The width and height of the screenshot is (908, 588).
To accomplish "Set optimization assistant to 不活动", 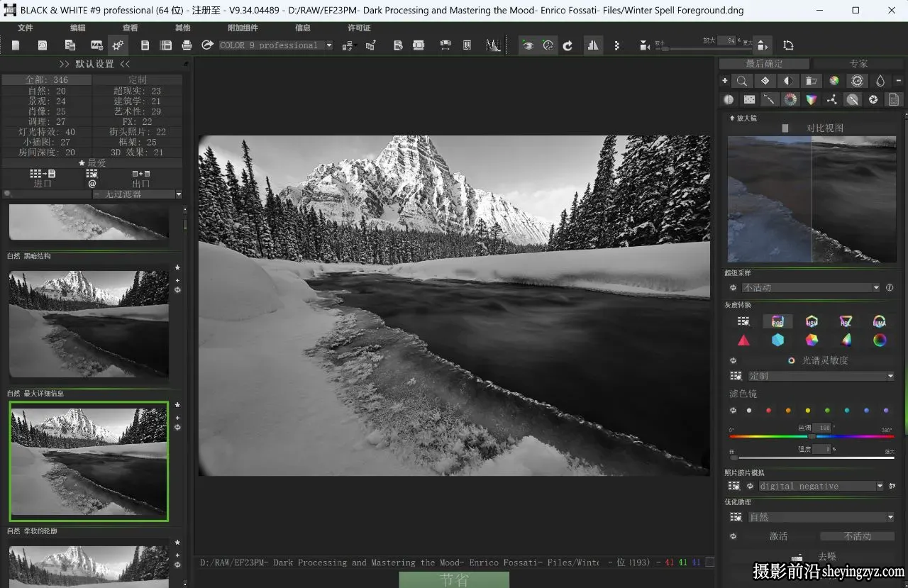I will 857,536.
